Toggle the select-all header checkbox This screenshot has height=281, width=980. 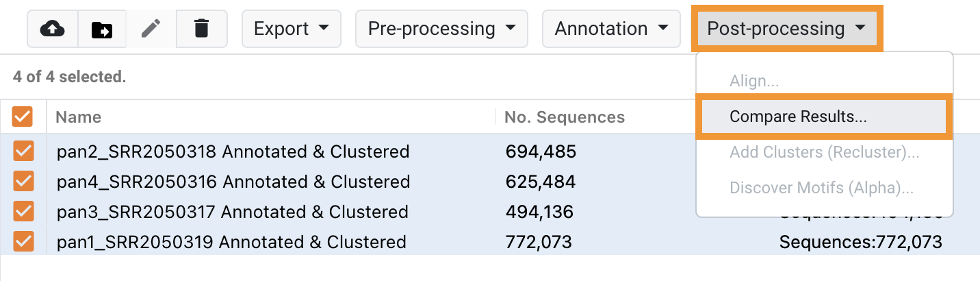(x=23, y=117)
